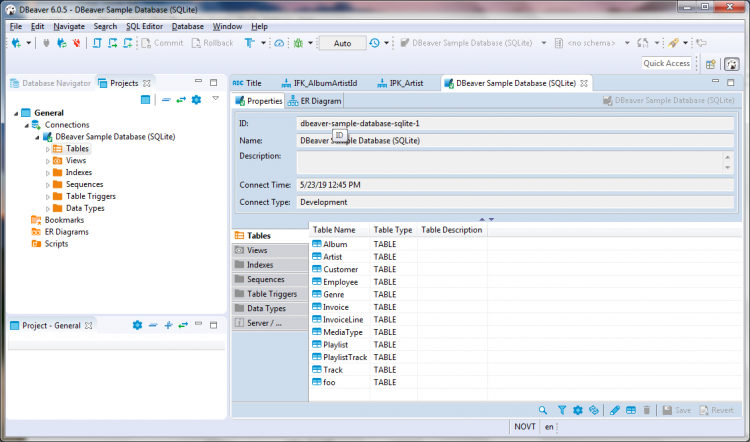Open the active schema dropdown
The height and width of the screenshot is (442, 750).
[592, 43]
